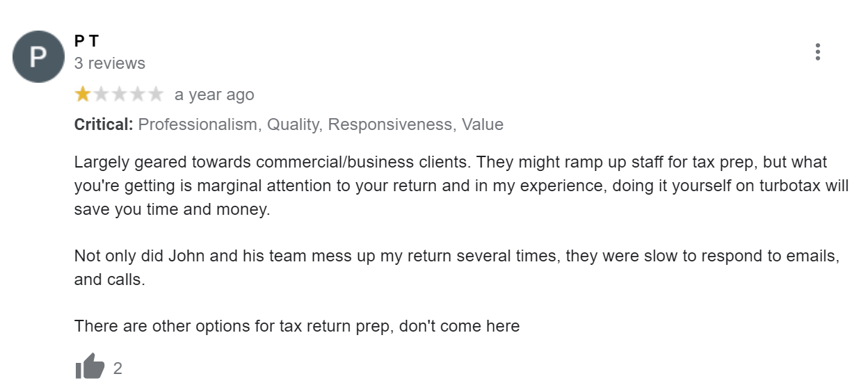
Task: Click the "Value" attribute
Action: coord(483,124)
